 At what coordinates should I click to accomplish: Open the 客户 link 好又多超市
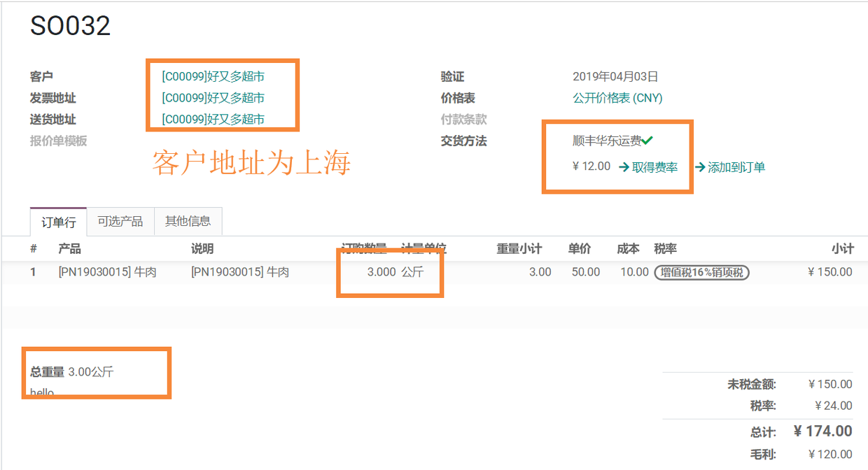(213, 77)
